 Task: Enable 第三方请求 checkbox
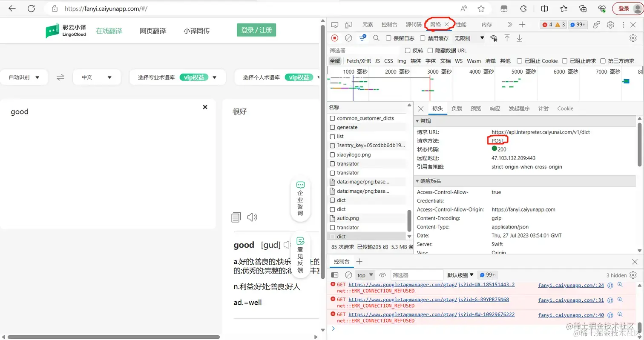(603, 61)
